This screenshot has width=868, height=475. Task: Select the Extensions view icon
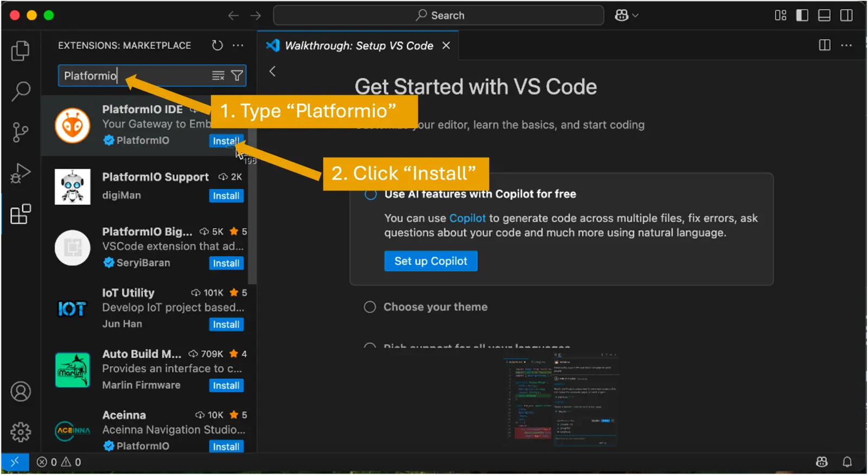coord(21,214)
